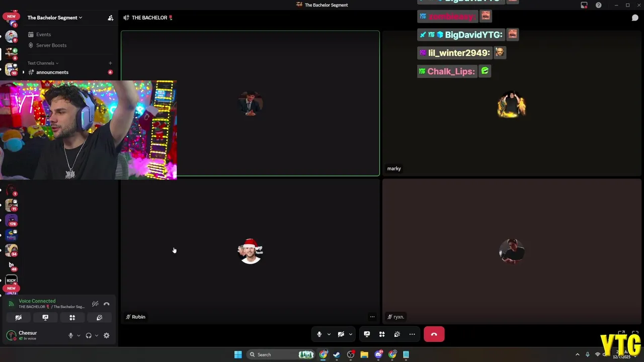
Task: Open the KICK server icon
Action: click(11, 281)
